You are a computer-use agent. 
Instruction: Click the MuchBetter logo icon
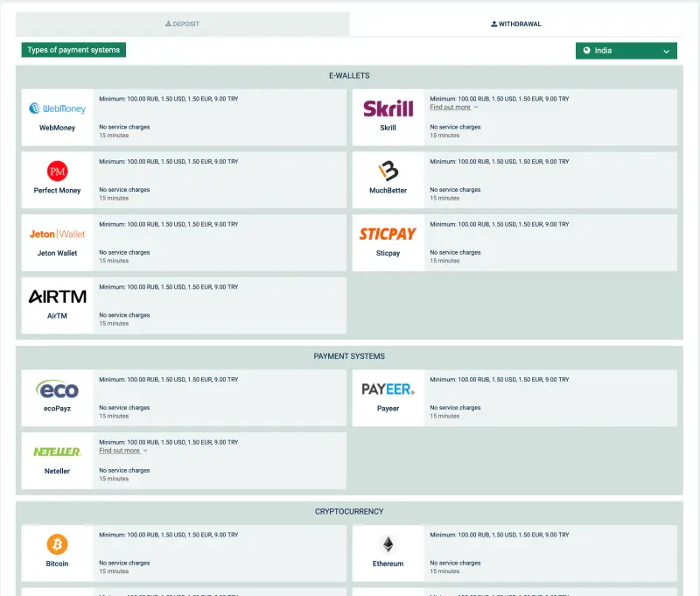click(388, 171)
